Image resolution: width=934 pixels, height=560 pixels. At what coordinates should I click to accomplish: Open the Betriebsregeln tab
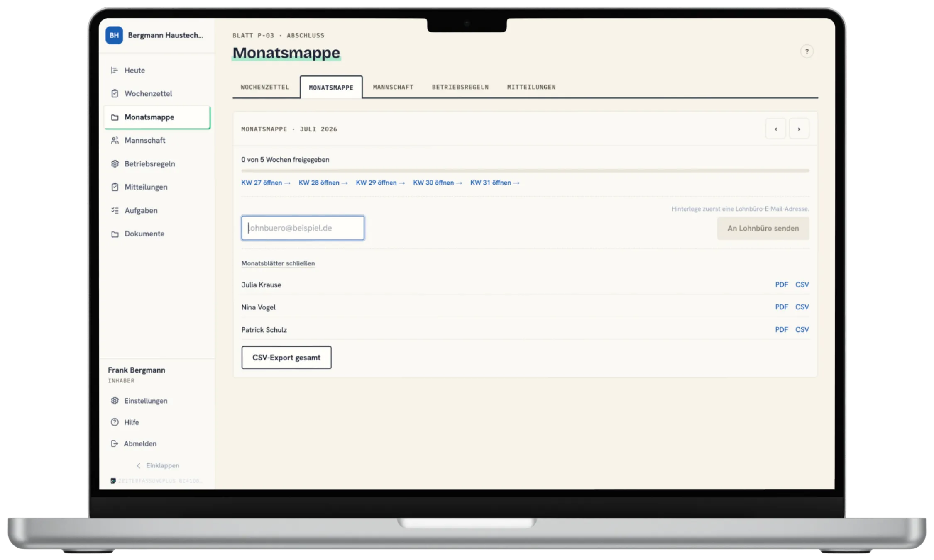460,87
